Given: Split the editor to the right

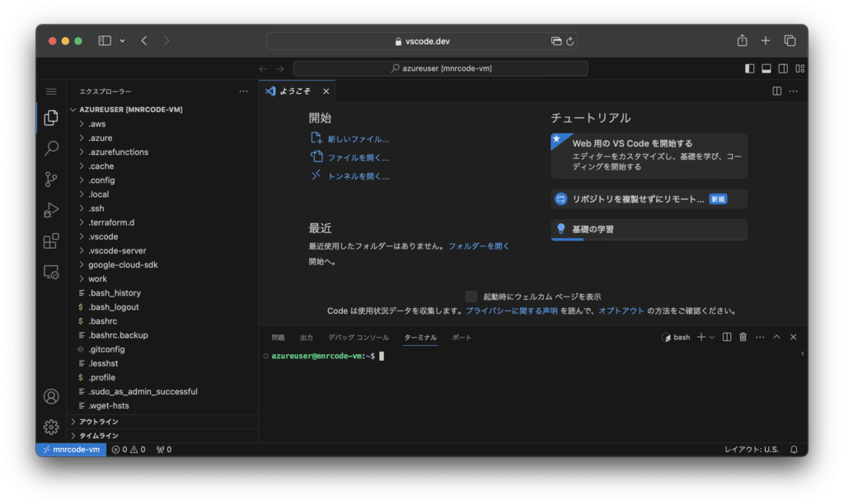Looking at the screenshot, I should (776, 91).
